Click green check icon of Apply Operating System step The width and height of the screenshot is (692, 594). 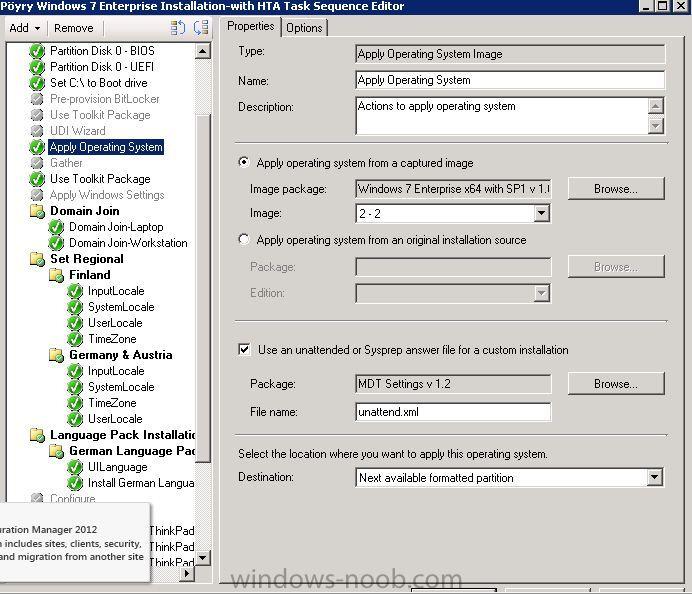tap(37, 147)
